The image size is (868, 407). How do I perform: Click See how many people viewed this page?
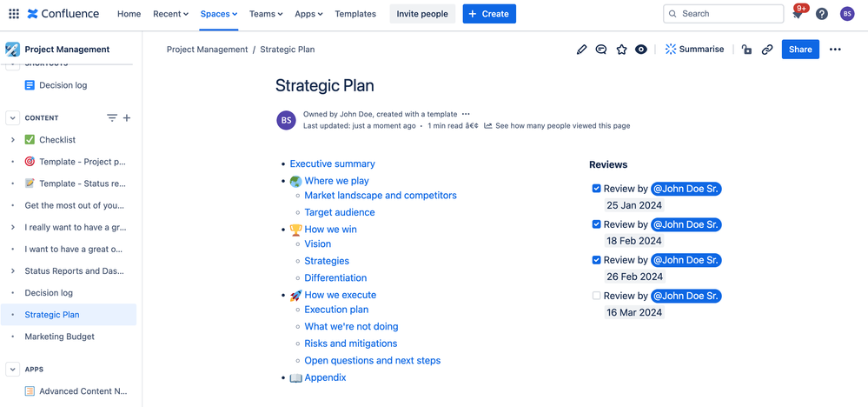point(562,126)
